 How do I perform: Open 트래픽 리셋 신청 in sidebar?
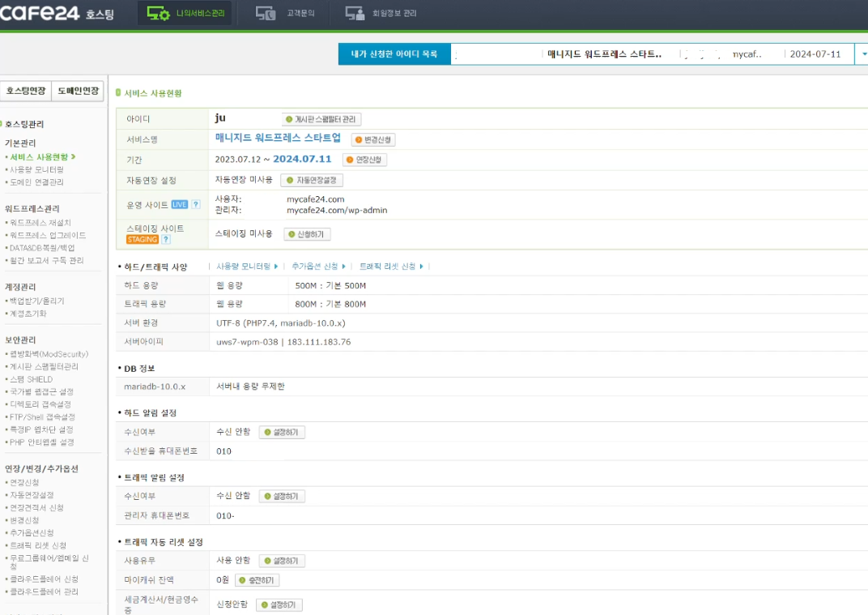38,546
